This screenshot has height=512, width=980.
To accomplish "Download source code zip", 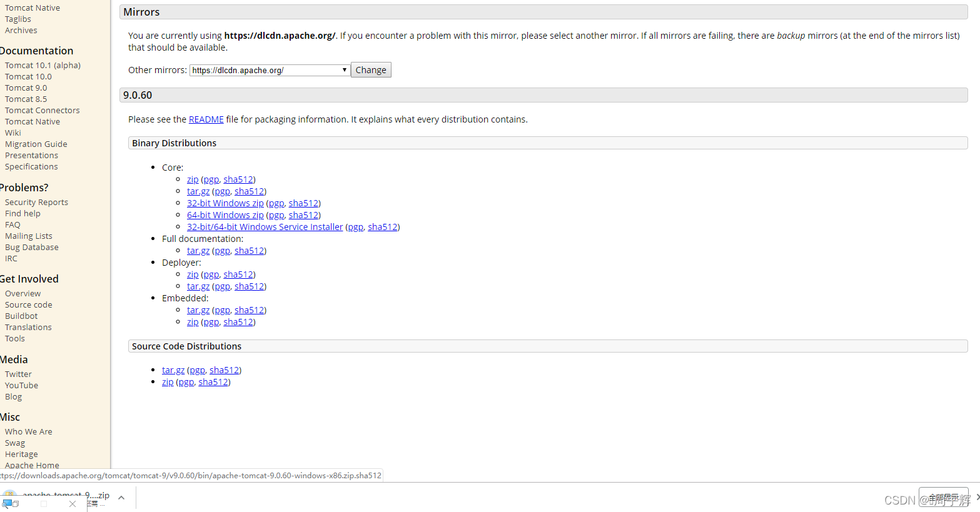I will point(168,382).
